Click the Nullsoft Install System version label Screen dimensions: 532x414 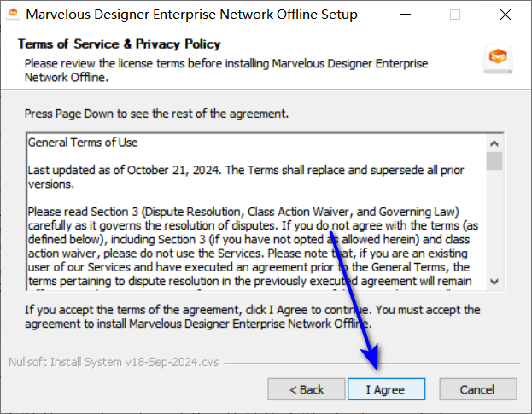coord(114,362)
